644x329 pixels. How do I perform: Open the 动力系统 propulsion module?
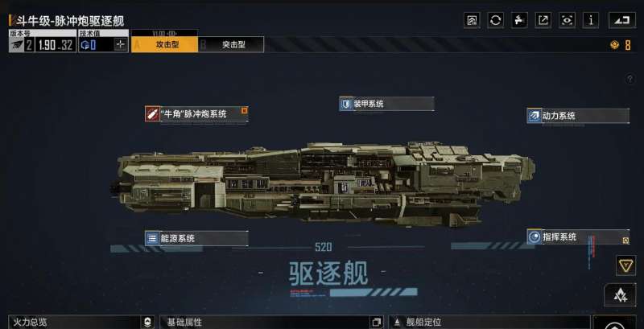click(578, 116)
